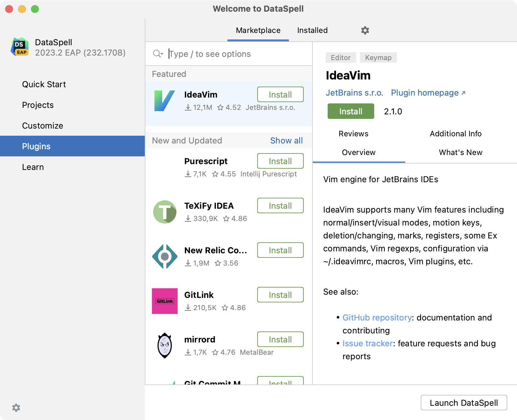Click IdeaVim 12,1M downloads count
517x420 pixels.
tap(198, 108)
